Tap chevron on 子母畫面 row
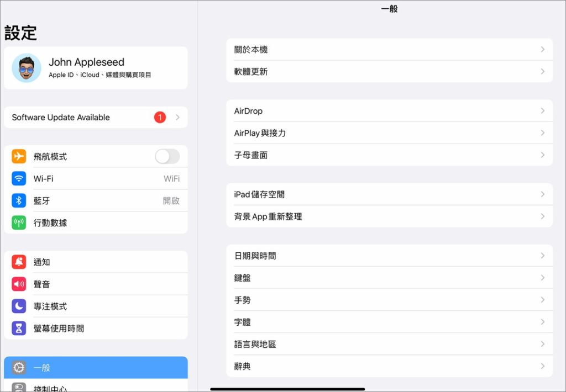 coord(543,155)
